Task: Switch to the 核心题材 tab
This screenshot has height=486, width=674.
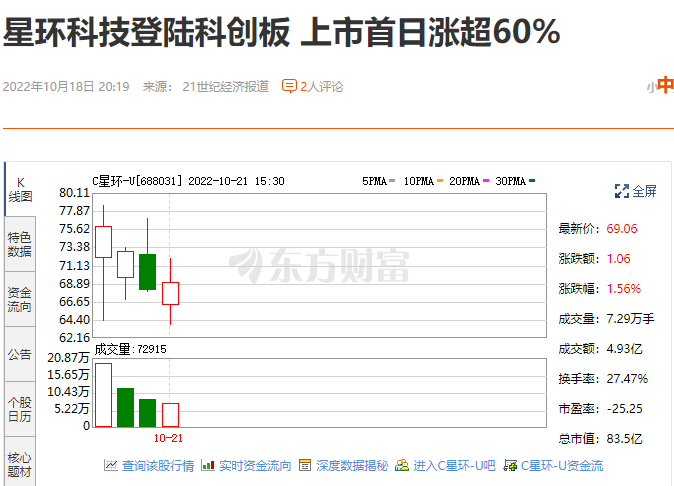Action: tap(20, 464)
